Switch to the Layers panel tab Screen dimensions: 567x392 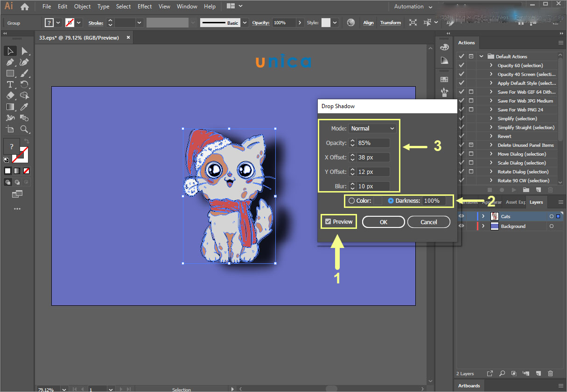click(536, 202)
